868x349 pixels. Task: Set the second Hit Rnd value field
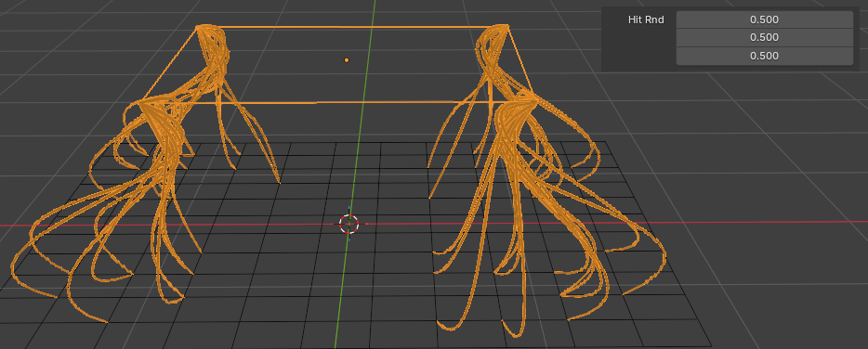click(765, 38)
